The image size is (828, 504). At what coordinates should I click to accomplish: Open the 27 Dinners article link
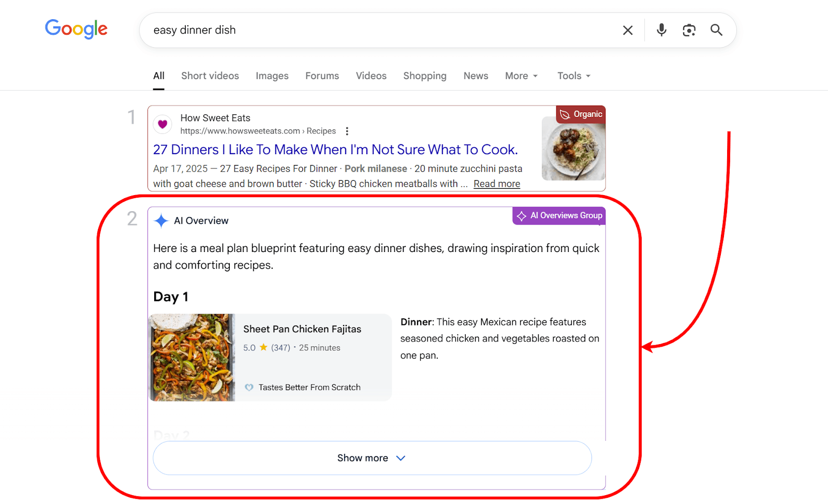pyautogui.click(x=335, y=150)
